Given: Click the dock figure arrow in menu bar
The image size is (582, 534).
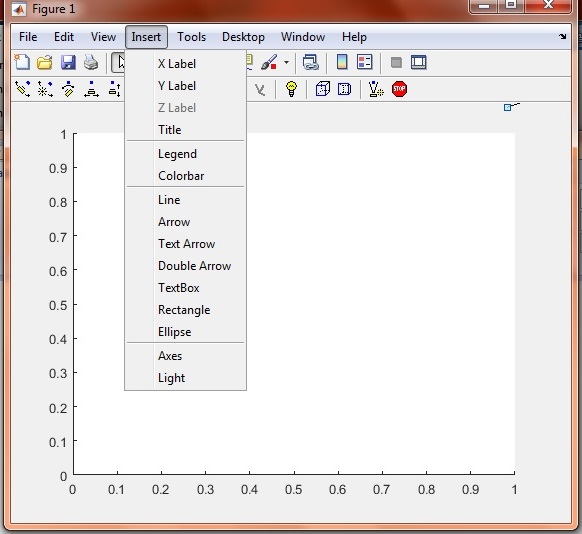Looking at the screenshot, I should coord(563,36).
